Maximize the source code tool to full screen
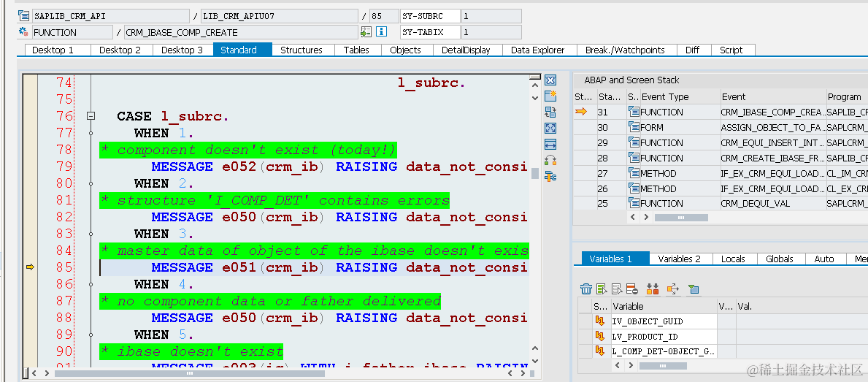Screen dimensions: 868x382 (550, 128)
